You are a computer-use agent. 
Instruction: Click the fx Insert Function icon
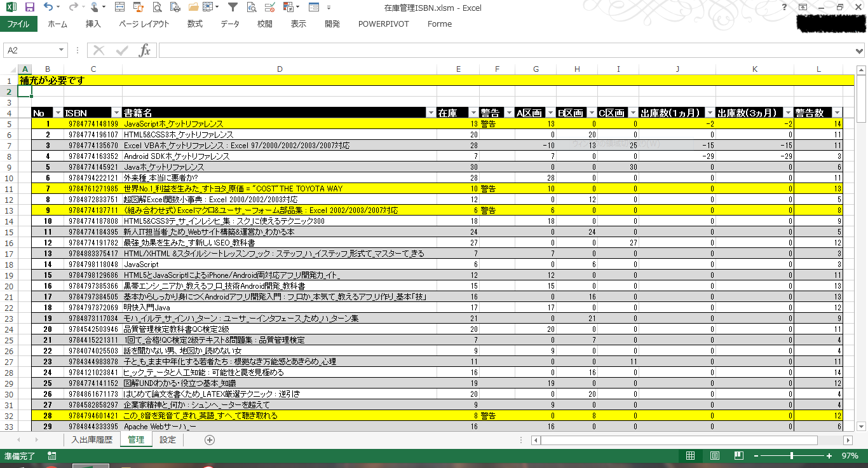pyautogui.click(x=145, y=50)
